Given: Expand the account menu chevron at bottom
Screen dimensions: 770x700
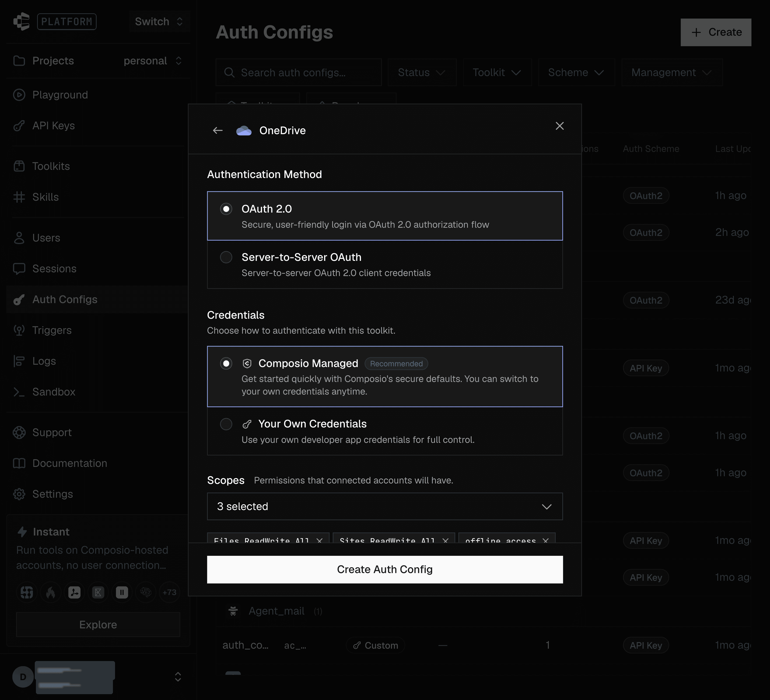Looking at the screenshot, I should [178, 677].
